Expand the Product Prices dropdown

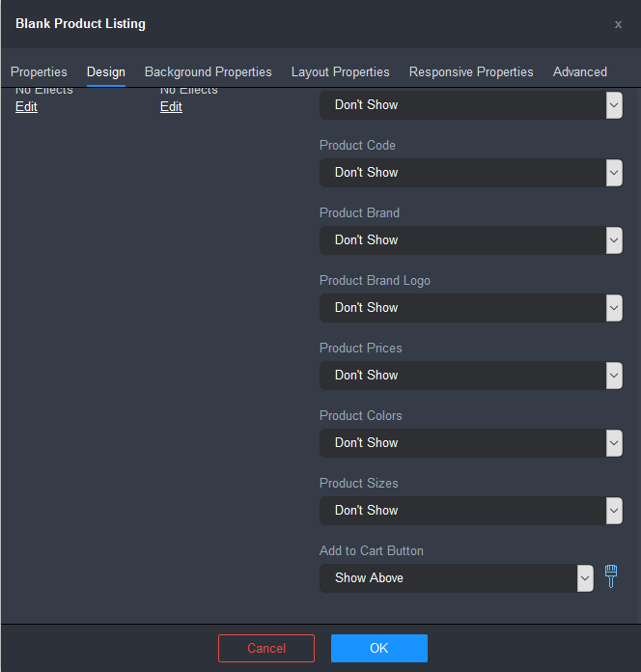[x=470, y=376]
